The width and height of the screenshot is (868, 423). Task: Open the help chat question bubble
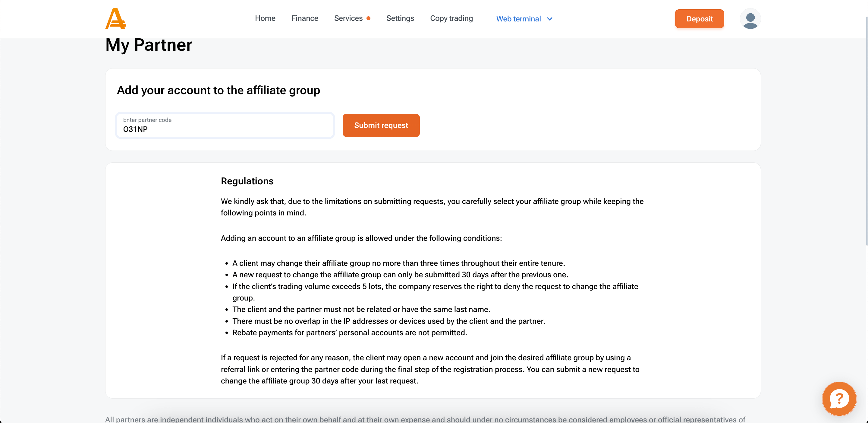[x=839, y=399]
